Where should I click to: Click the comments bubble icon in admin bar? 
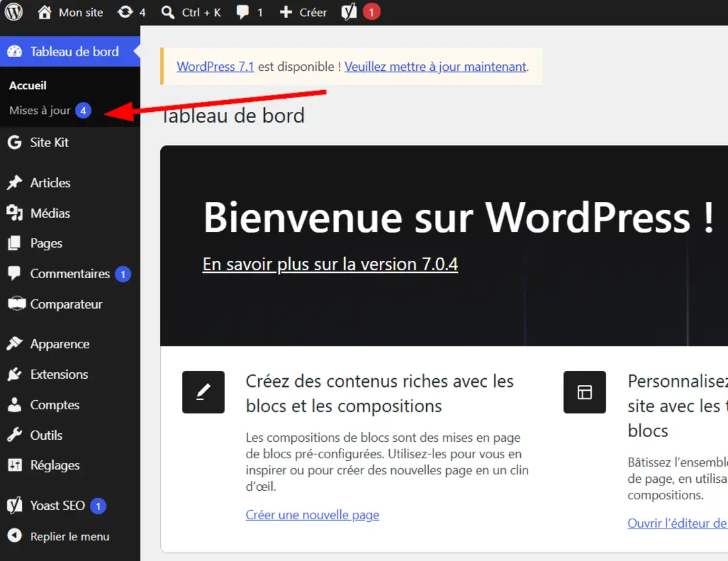pyautogui.click(x=243, y=12)
